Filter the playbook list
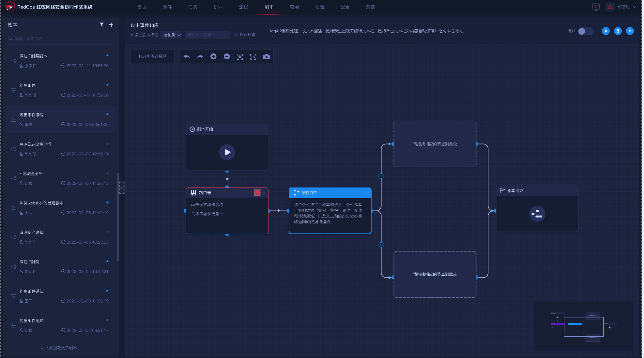 click(102, 24)
